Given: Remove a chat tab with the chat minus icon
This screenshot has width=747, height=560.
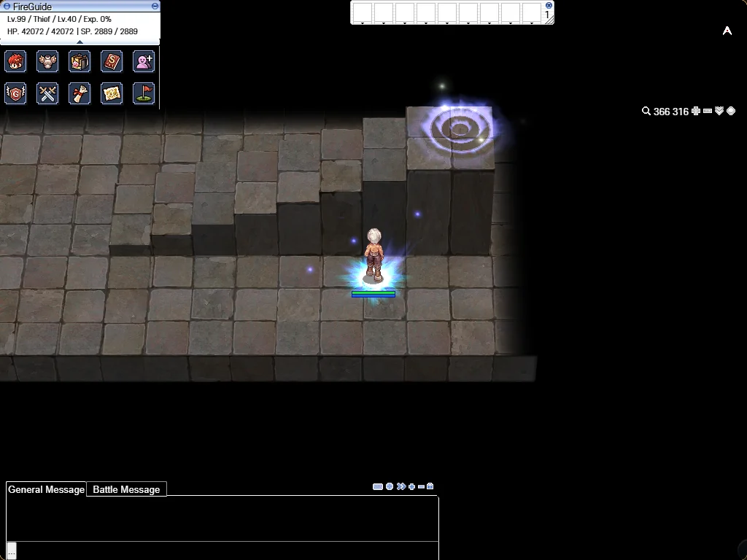Looking at the screenshot, I should [421, 486].
